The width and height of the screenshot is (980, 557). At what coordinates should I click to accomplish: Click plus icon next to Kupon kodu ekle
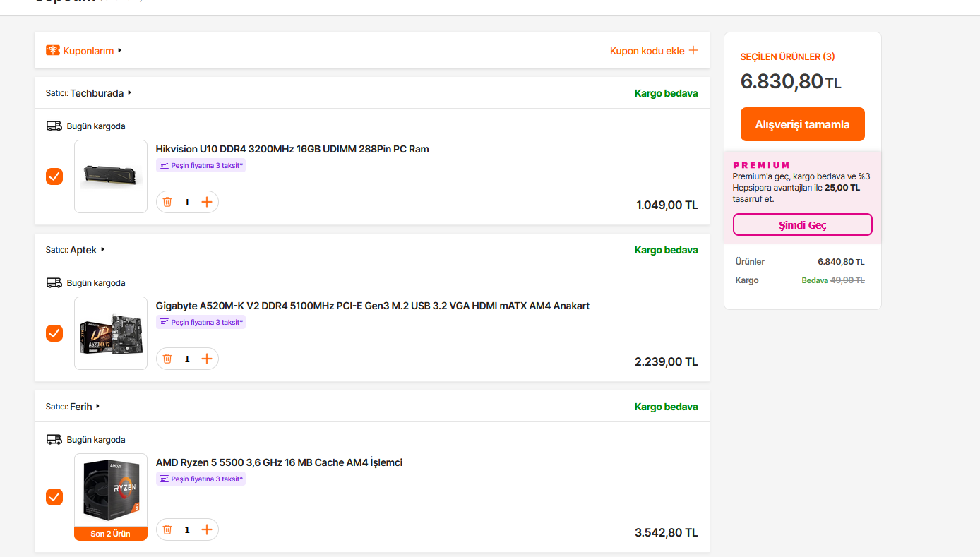tap(693, 51)
